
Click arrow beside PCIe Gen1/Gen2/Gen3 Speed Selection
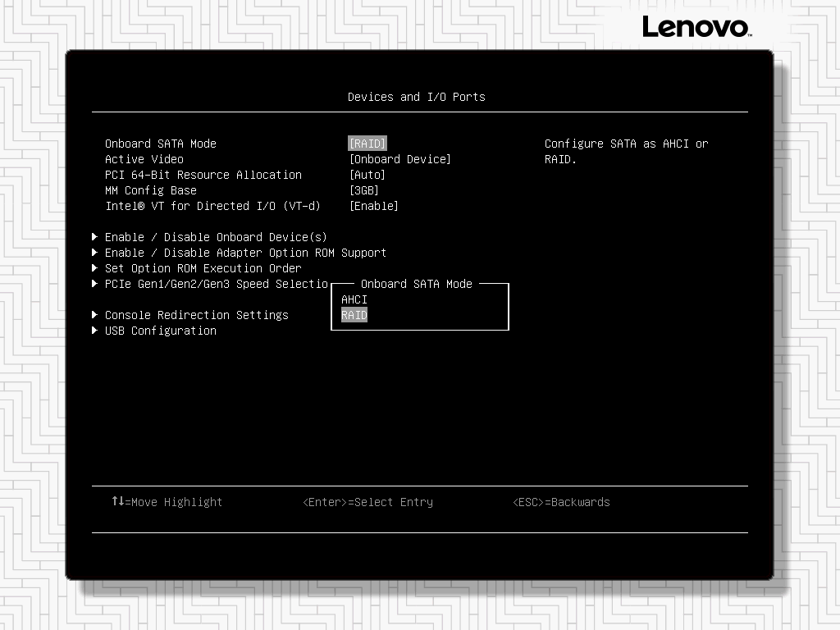click(95, 284)
